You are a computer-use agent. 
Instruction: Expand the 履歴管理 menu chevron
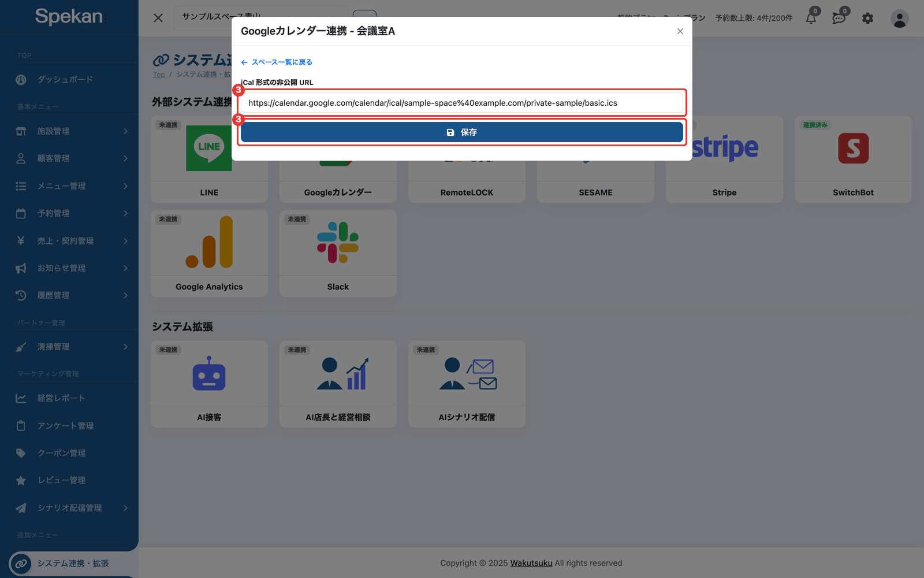[125, 295]
